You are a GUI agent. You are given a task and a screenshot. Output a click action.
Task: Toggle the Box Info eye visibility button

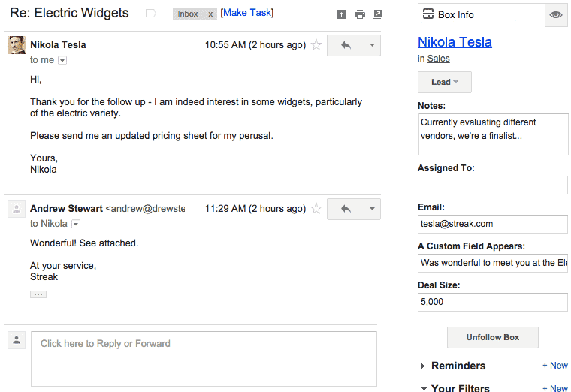(557, 14)
